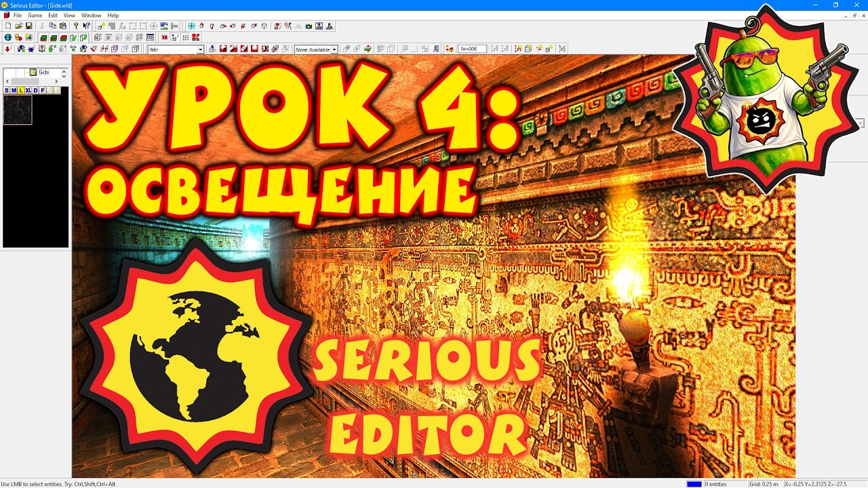Paste from clipboard toolbar icon
Screen dimensions: 868x488
63,26
